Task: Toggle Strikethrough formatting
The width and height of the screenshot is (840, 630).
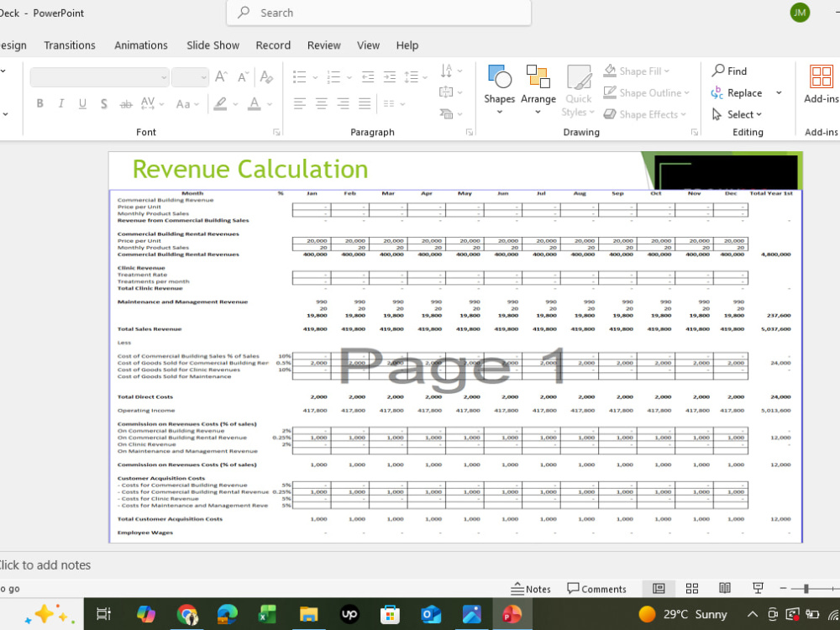Action: 126,103
